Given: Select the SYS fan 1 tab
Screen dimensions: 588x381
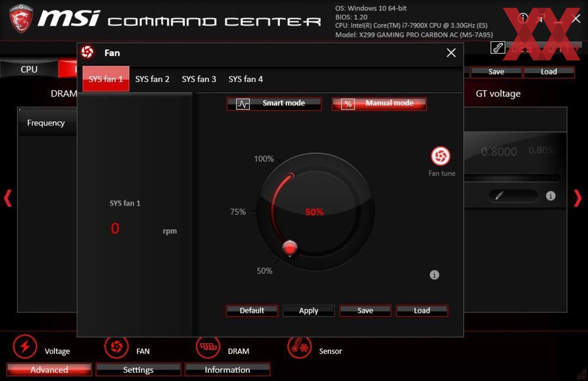Looking at the screenshot, I should pyautogui.click(x=106, y=79).
